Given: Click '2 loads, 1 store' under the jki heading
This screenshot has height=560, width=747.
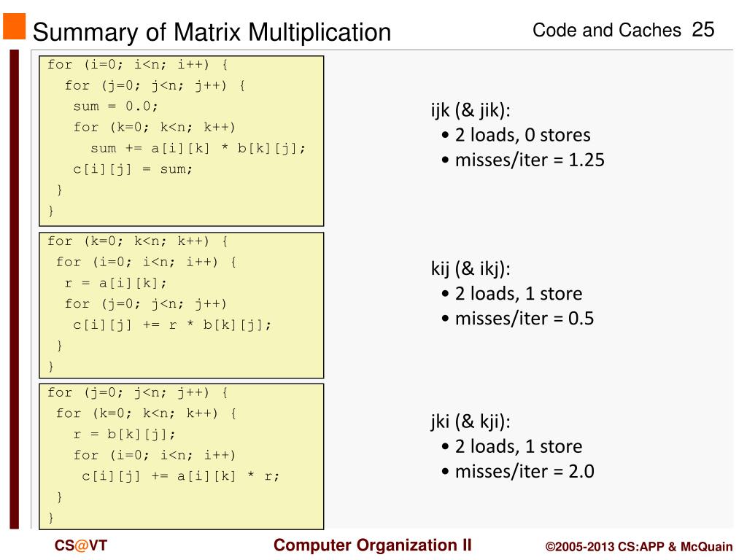Looking at the screenshot, I should pos(511,447).
